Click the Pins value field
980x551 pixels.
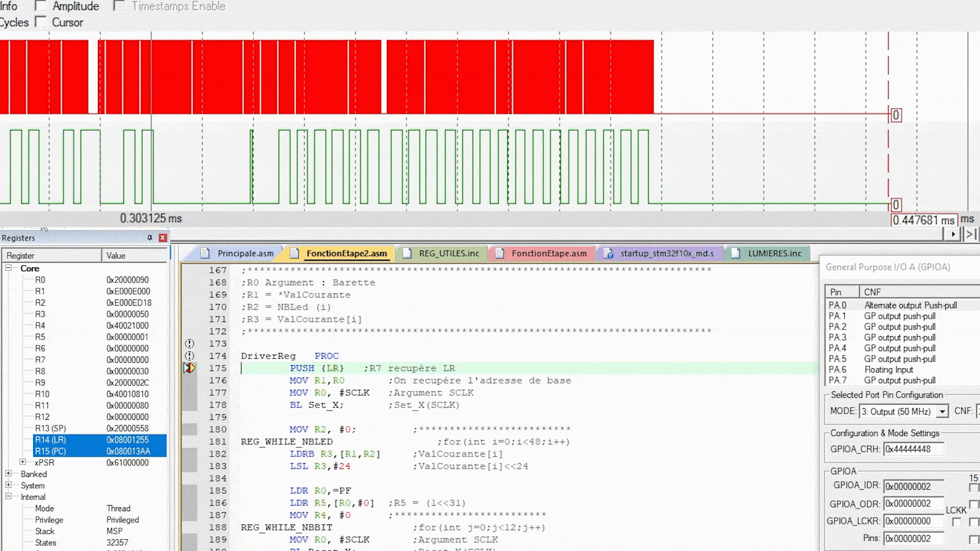coord(914,538)
